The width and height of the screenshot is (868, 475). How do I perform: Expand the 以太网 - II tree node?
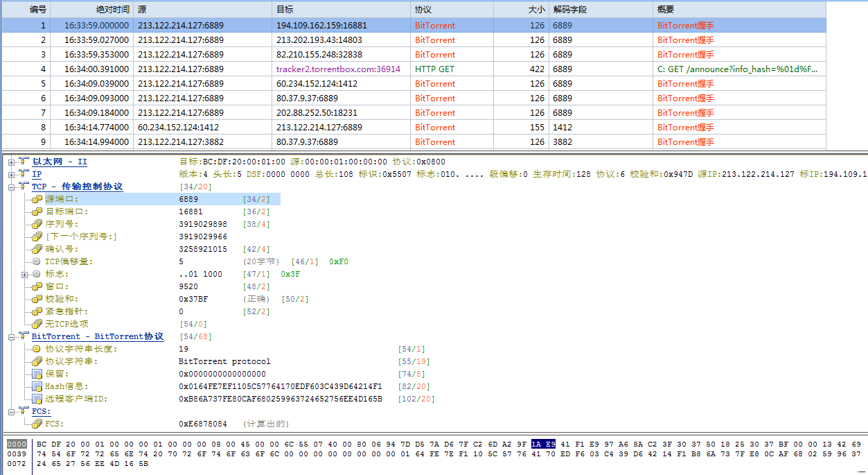(x=12, y=162)
